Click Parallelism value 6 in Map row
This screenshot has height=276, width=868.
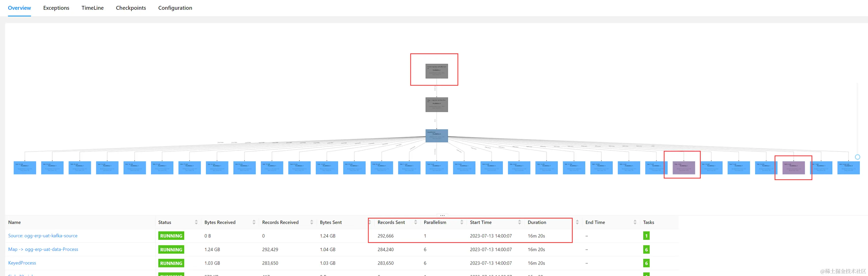(x=425, y=249)
